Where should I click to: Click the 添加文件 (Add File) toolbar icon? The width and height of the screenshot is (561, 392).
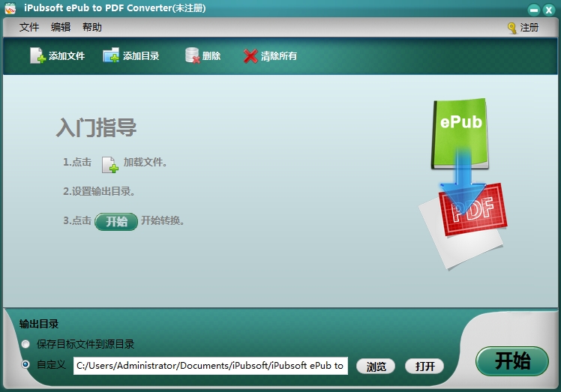coord(37,55)
